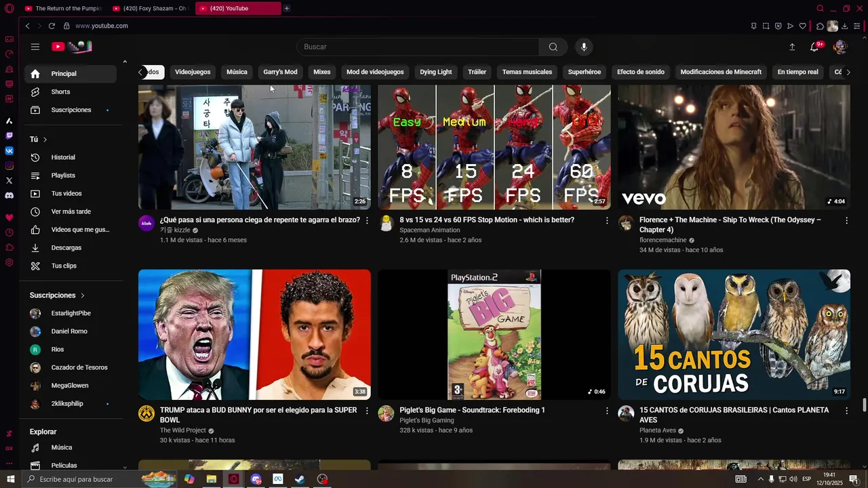The height and width of the screenshot is (488, 868).
Task: Open Twitch in Opera sidebar
Action: pos(9,136)
